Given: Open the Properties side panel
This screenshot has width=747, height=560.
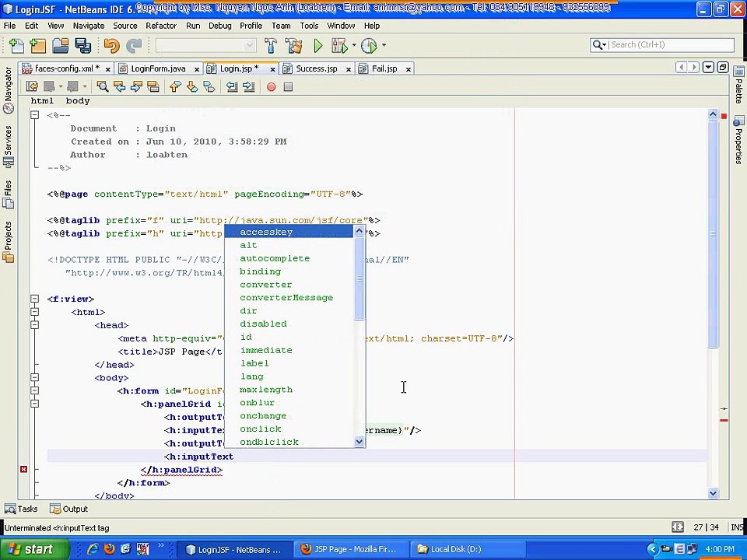Looking at the screenshot, I should [738, 139].
